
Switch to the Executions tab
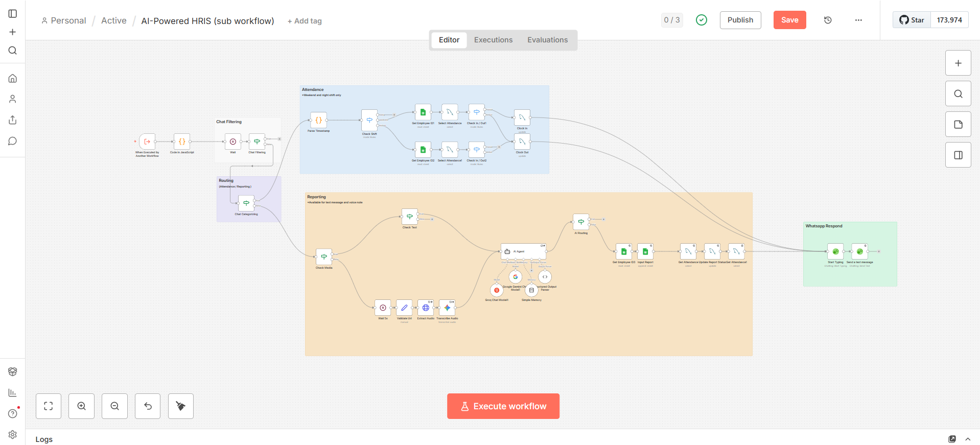(x=493, y=40)
